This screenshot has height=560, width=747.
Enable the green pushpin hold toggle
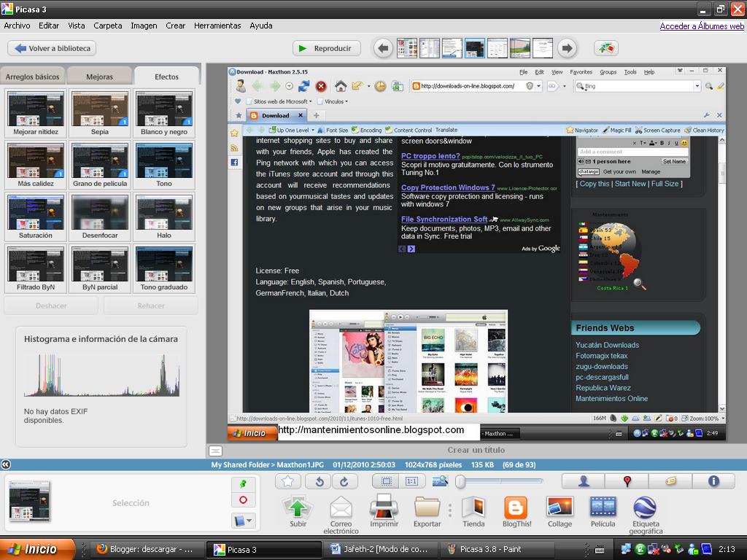click(243, 482)
